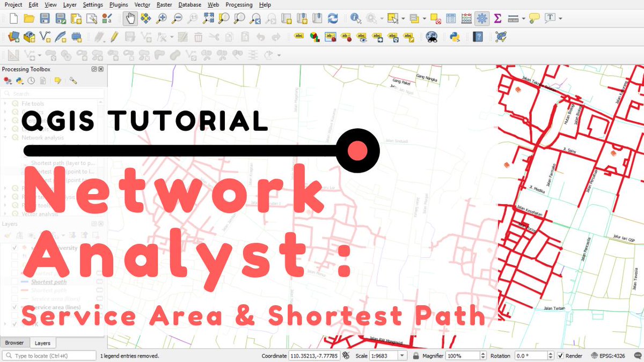The image size is (644, 362).
Task: Click the '1 legend entries removed.' status message
Action: point(129,356)
